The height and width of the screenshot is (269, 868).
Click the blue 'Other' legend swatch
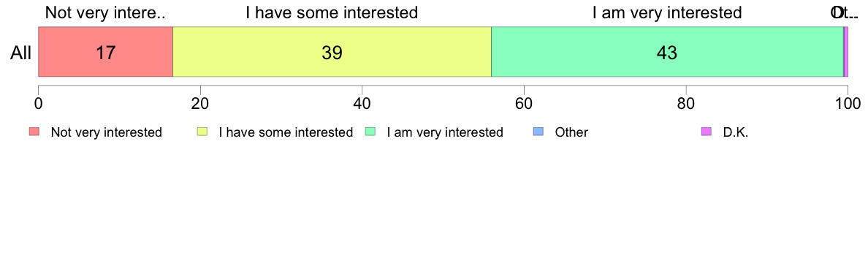(538, 132)
